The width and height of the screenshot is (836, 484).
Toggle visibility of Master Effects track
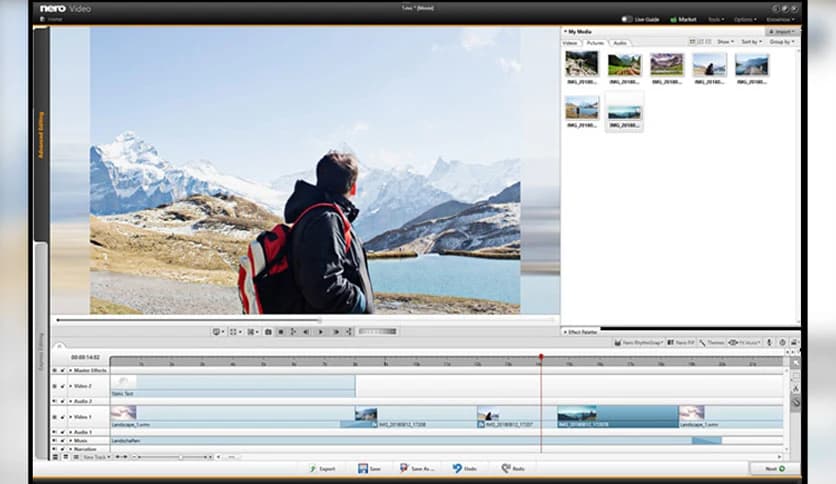tap(54, 370)
